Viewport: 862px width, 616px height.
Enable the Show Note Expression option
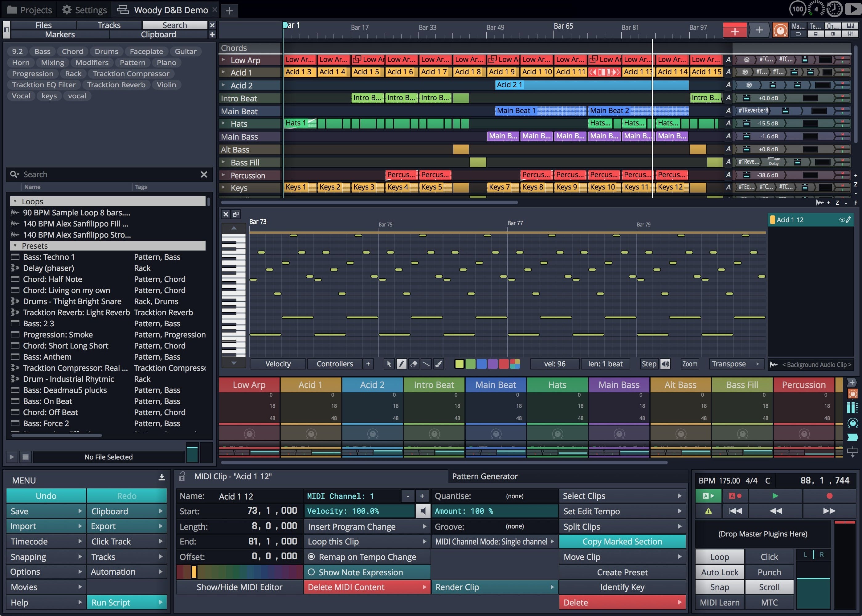coord(367,572)
